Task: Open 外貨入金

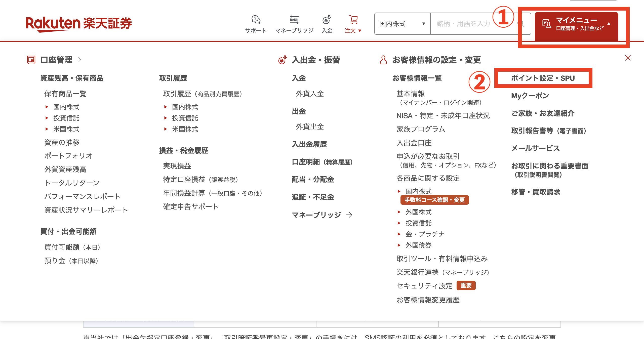Action: [310, 94]
